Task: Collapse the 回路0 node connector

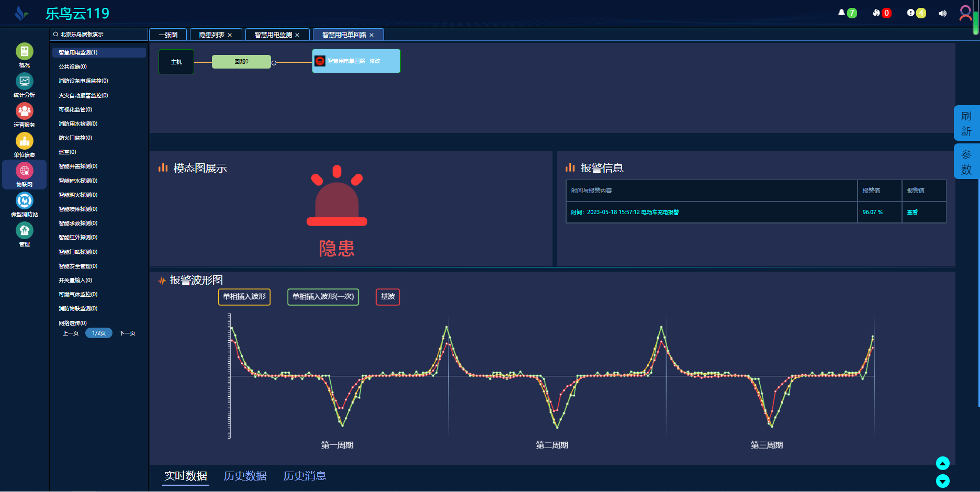Action: (x=274, y=63)
